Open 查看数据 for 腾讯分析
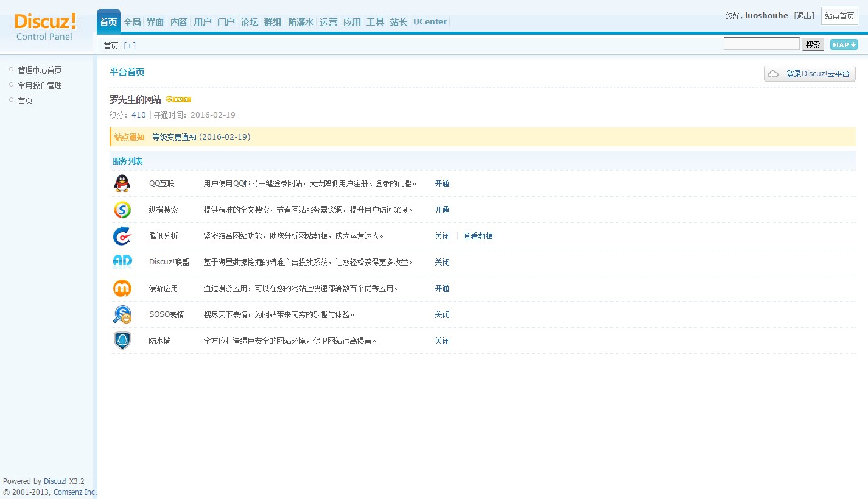868x499 pixels. 478,236
